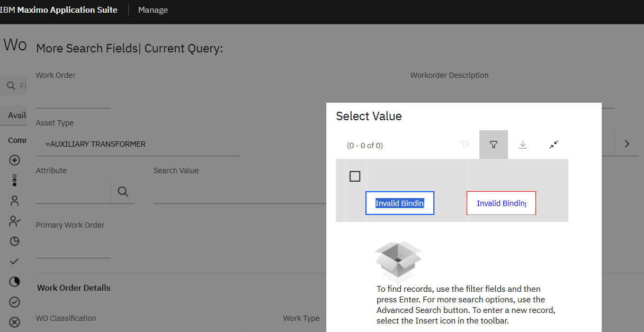Collapse the Select Value dialog
644x332 pixels.
pyautogui.click(x=554, y=145)
